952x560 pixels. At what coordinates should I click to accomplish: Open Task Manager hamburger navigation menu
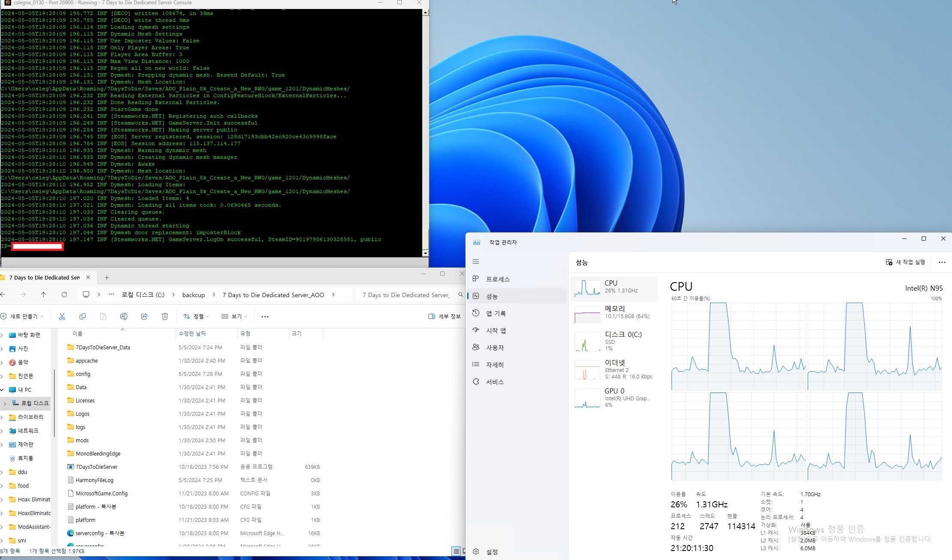point(476,262)
